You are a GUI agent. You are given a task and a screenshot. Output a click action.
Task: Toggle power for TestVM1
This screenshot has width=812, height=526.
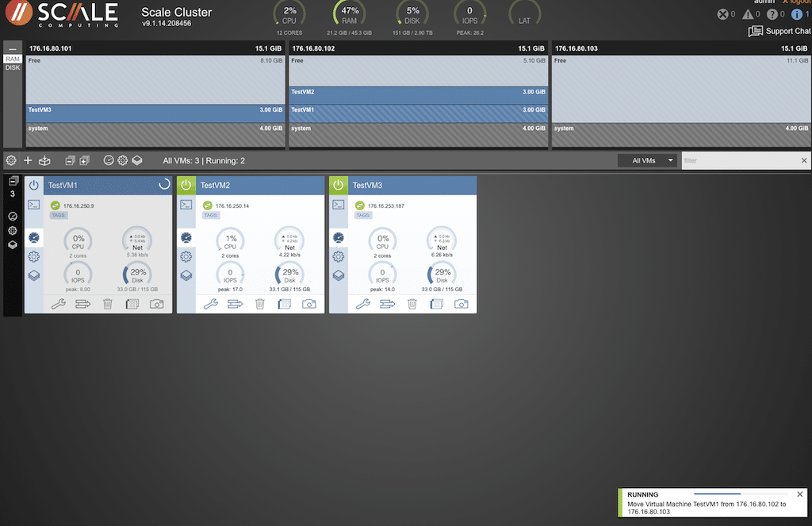tap(33, 185)
